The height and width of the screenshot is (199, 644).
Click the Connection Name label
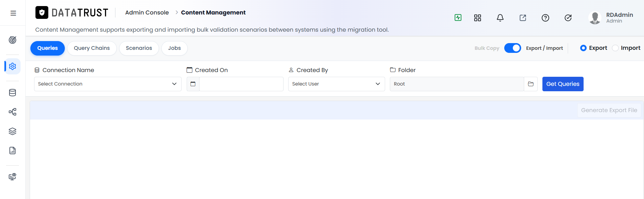(68, 70)
